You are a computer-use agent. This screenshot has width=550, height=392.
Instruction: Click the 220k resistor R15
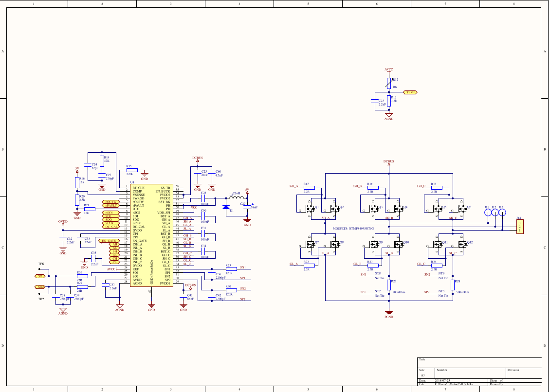(x=132, y=170)
